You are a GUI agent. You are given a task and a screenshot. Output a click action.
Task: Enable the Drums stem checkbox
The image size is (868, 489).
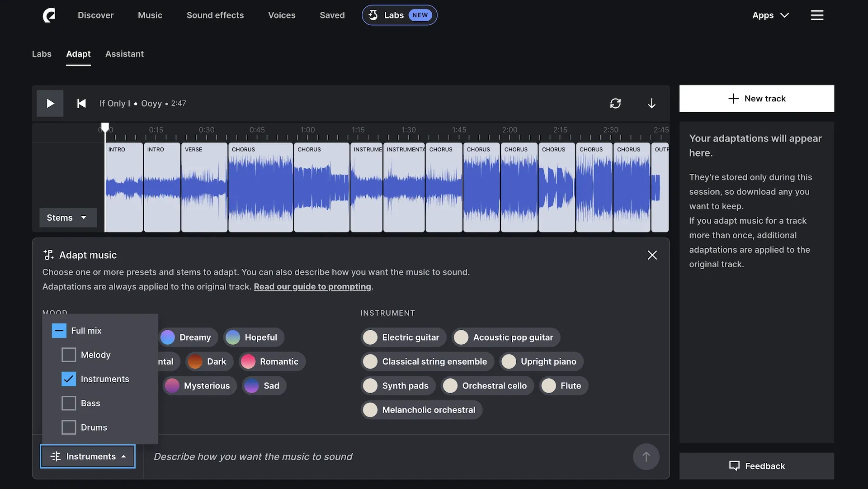pyautogui.click(x=69, y=427)
